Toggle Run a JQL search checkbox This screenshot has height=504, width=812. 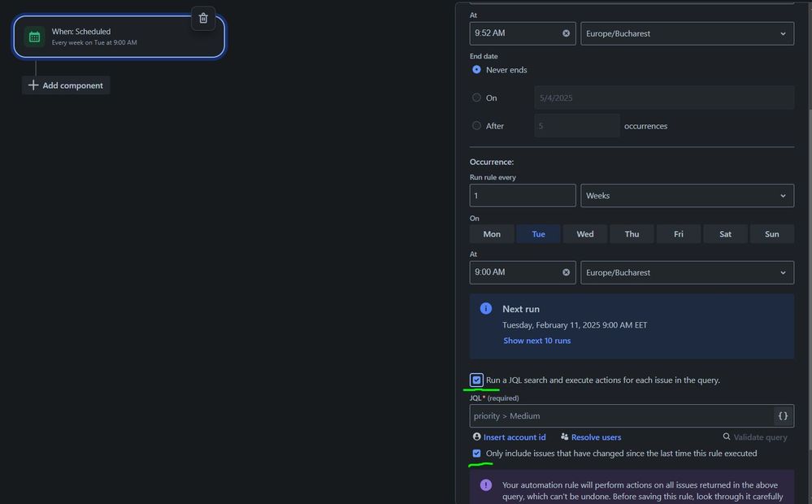(476, 380)
